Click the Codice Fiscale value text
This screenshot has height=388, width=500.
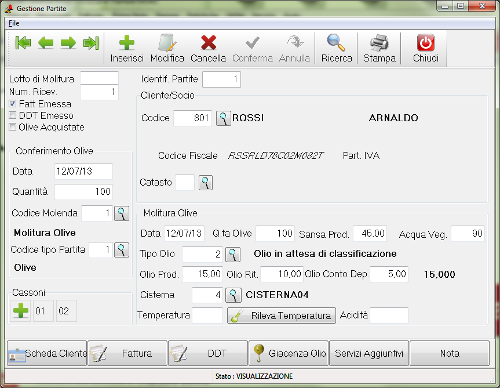click(x=275, y=155)
